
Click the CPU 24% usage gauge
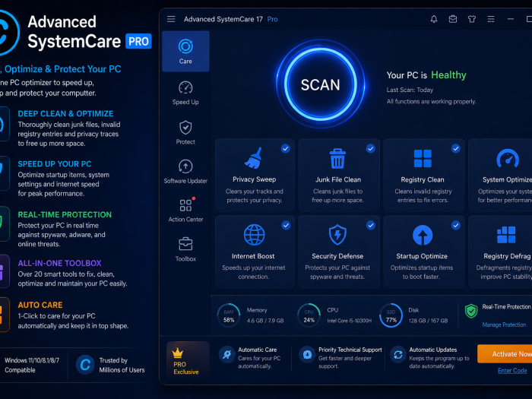click(309, 315)
